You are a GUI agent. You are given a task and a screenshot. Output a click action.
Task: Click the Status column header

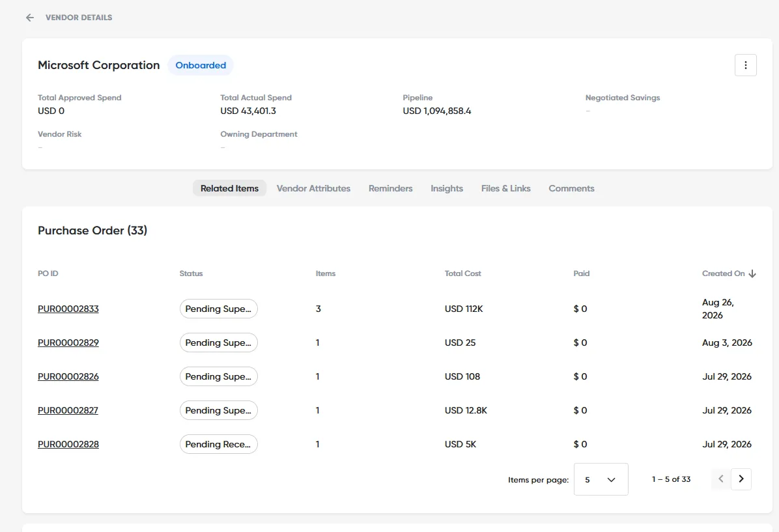(x=191, y=273)
